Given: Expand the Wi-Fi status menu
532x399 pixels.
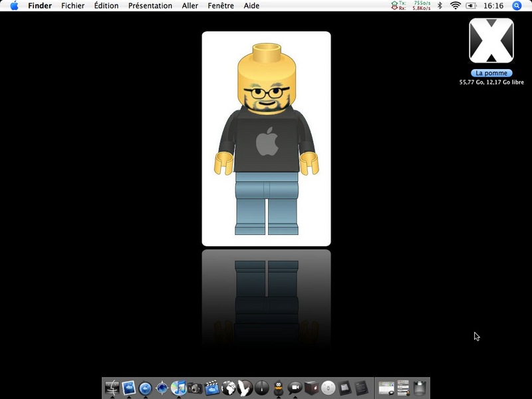Looking at the screenshot, I should coord(456,5).
